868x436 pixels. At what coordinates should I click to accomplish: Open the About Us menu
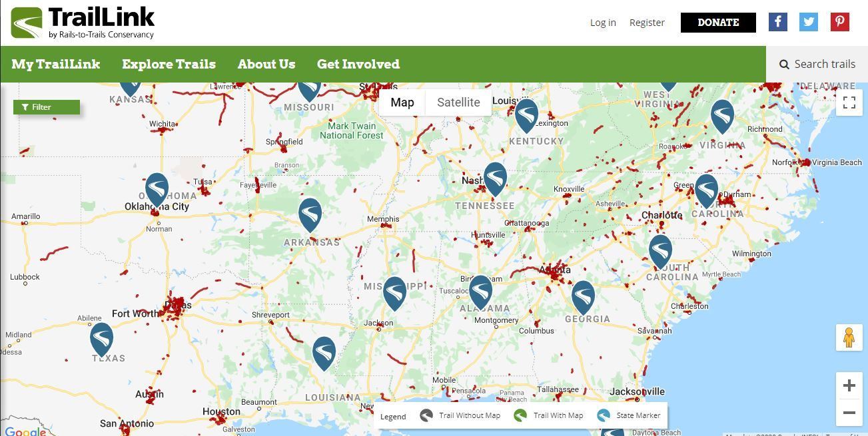266,65
